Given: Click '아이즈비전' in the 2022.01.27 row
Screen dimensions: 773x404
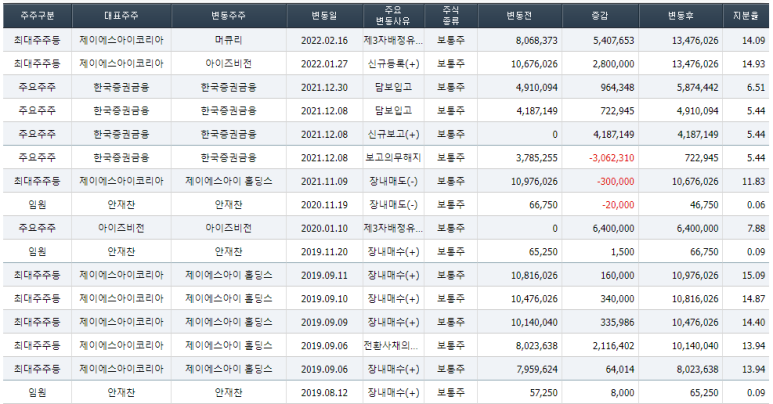Looking at the screenshot, I should coord(229,64).
